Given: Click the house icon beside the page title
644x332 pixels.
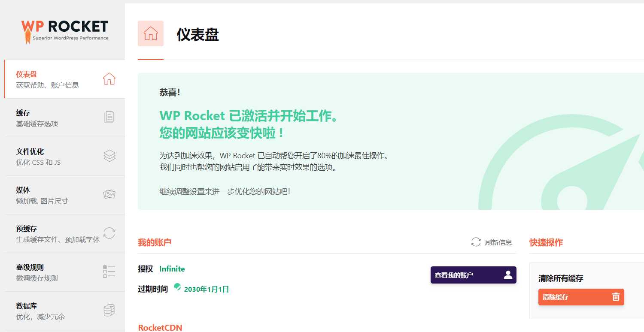Looking at the screenshot, I should point(151,33).
